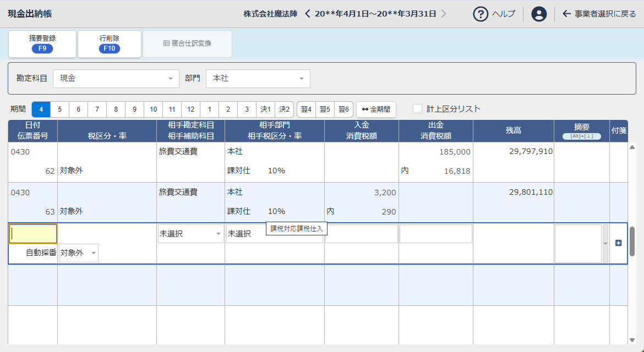The width and height of the screenshot is (644, 352).
Task: Select the 翌5 period tab
Action: [325, 109]
